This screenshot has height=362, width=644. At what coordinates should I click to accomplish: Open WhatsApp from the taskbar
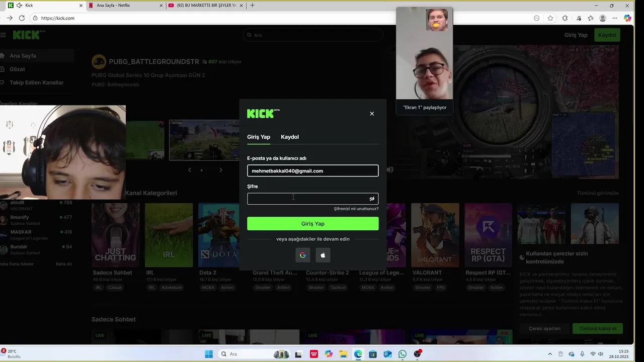pyautogui.click(x=402, y=354)
